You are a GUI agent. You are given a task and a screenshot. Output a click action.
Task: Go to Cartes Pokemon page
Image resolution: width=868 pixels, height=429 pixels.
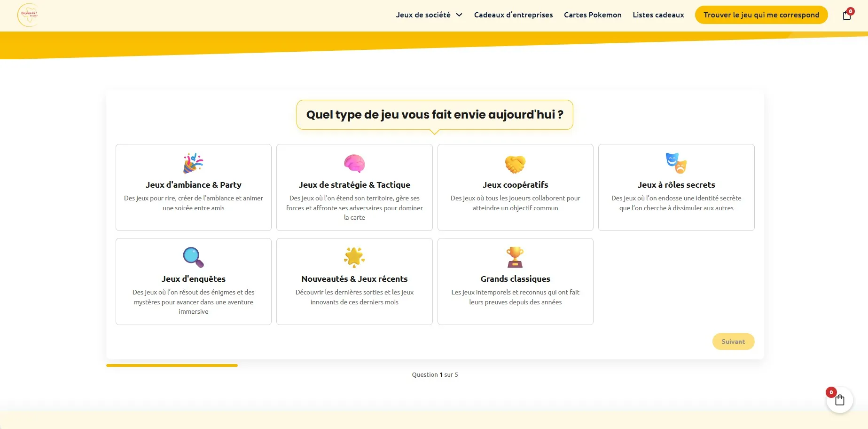593,15
